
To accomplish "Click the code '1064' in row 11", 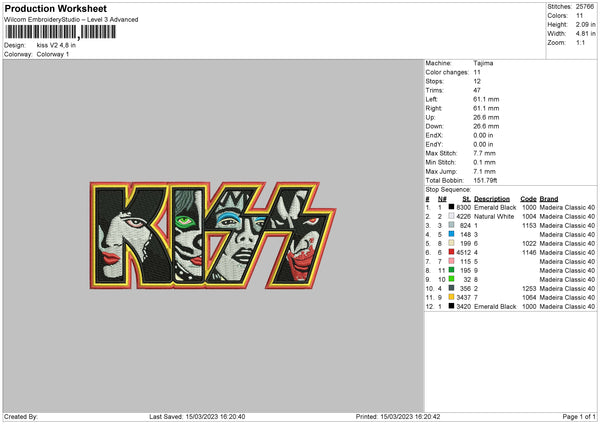I will tap(529, 297).
